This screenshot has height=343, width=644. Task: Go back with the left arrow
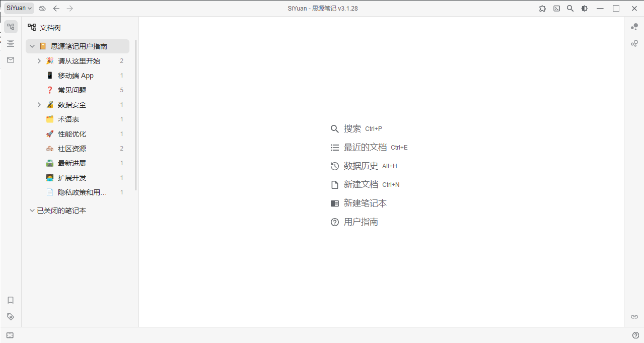pos(56,9)
